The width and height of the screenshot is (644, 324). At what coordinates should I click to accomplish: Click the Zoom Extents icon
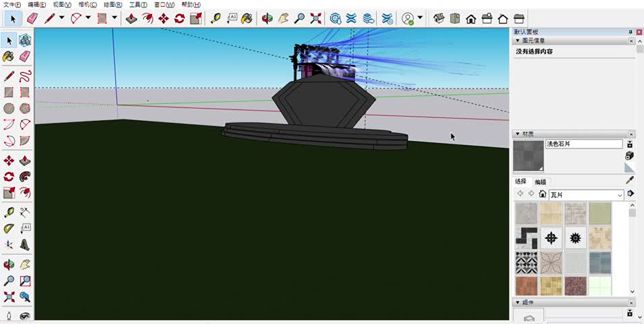(316, 19)
